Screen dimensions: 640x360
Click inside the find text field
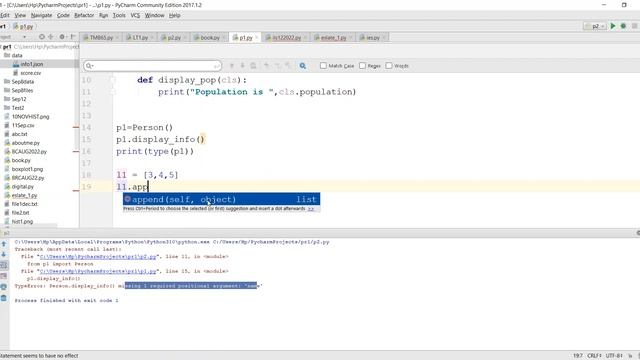pyautogui.click(x=153, y=66)
